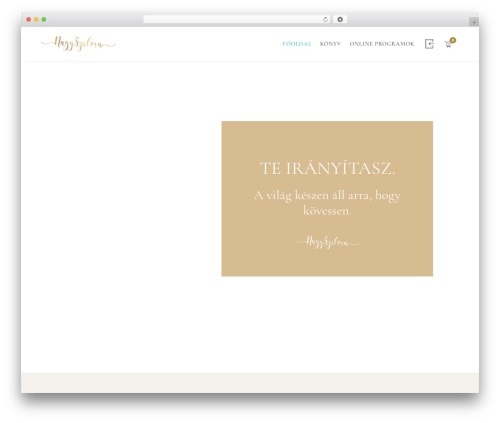Click the login door icon
Image resolution: width=500 pixels, height=423 pixels.
point(429,44)
